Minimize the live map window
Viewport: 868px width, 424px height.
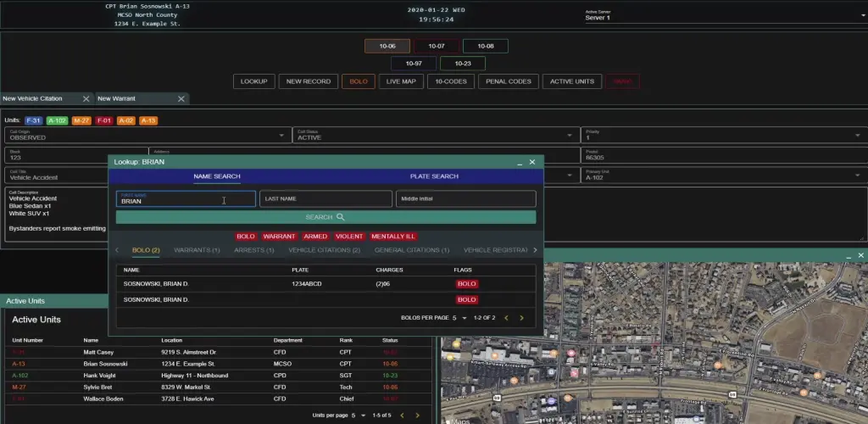pyautogui.click(x=849, y=256)
